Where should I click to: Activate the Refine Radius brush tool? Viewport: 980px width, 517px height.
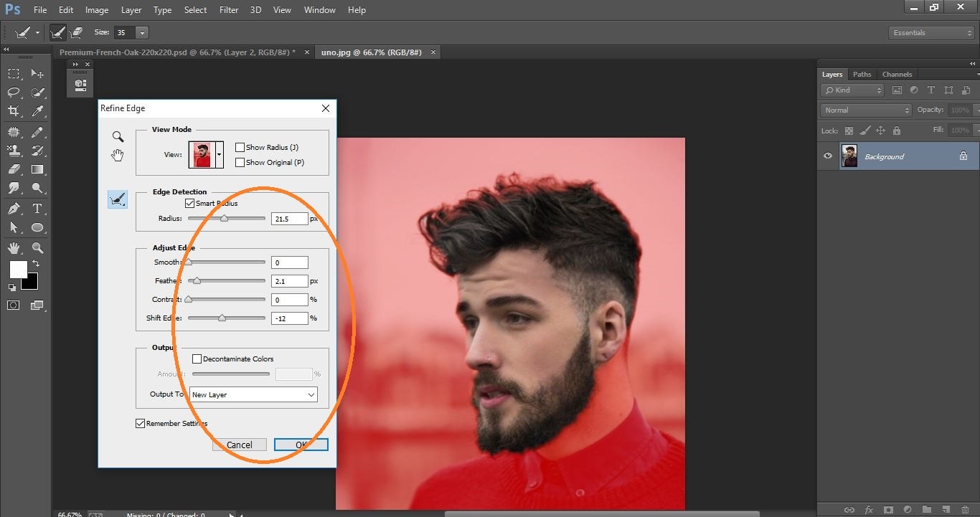click(x=117, y=199)
